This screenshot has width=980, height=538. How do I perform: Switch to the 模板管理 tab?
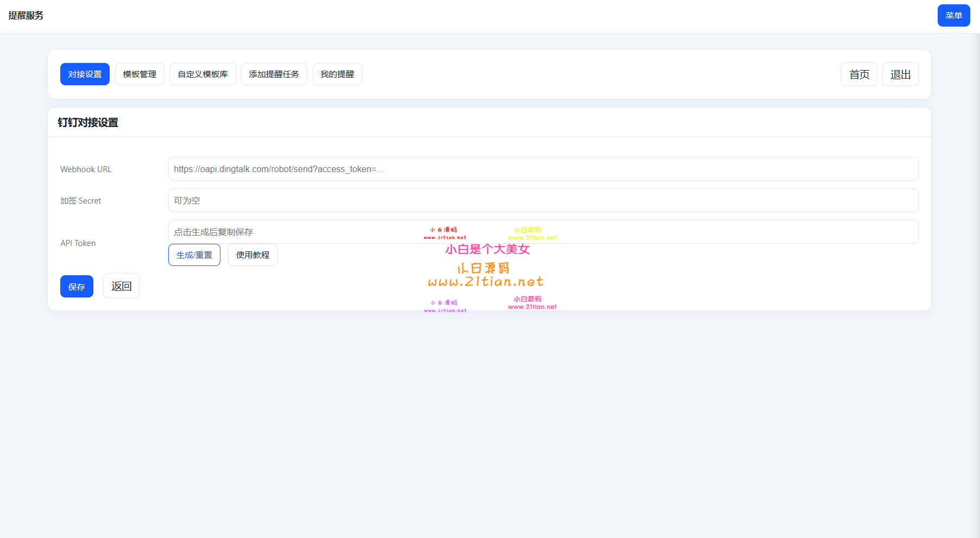[x=140, y=74]
